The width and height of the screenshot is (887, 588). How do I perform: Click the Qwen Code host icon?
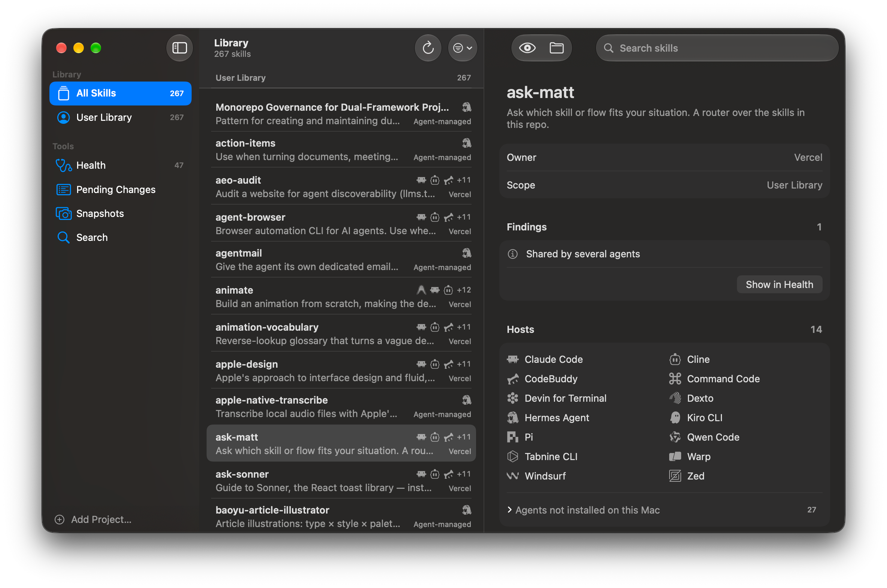click(x=675, y=437)
